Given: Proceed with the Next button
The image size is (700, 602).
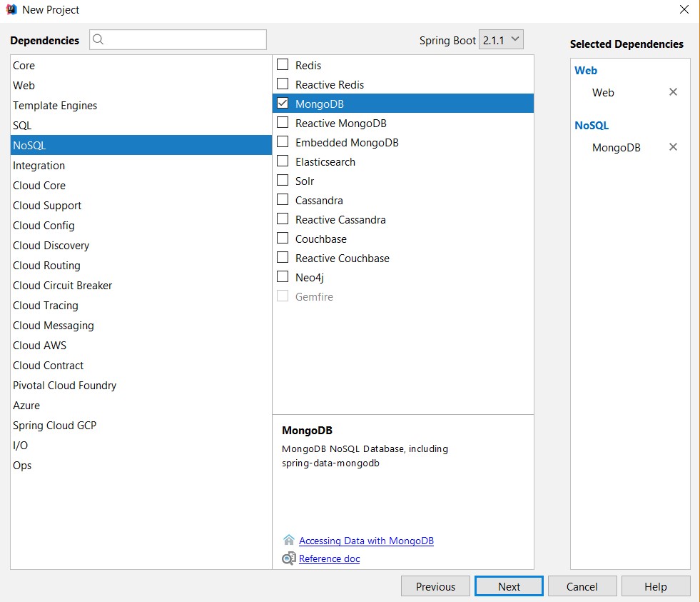Looking at the screenshot, I should (509, 586).
